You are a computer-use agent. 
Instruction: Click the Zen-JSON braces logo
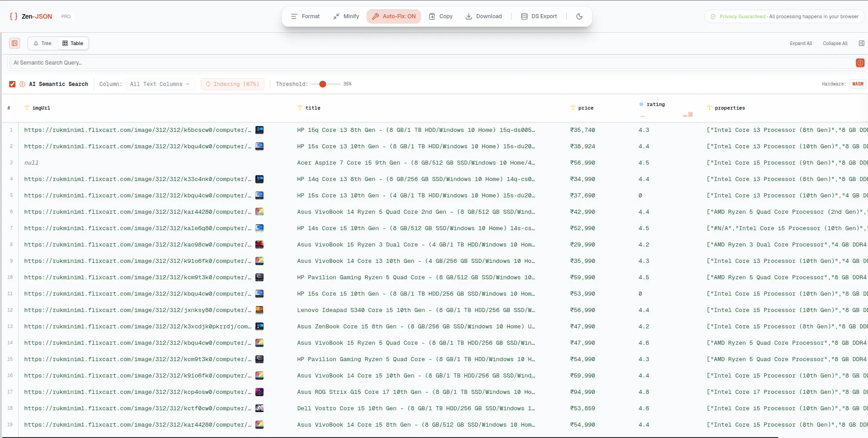14,16
